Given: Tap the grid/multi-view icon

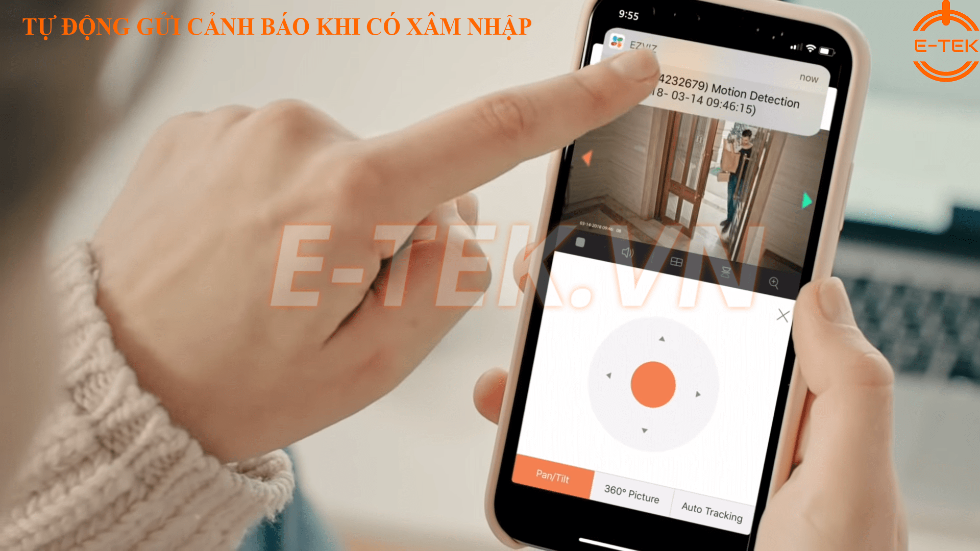Looking at the screenshot, I should pyautogui.click(x=672, y=261).
